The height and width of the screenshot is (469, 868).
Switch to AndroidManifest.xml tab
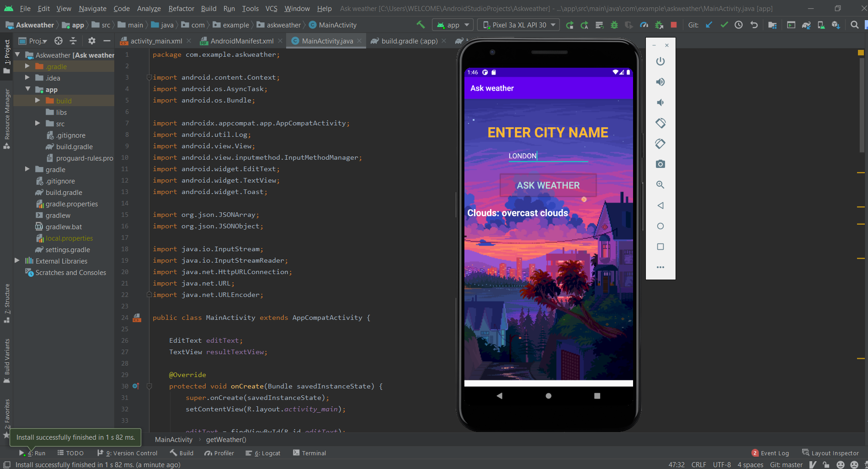tap(242, 41)
